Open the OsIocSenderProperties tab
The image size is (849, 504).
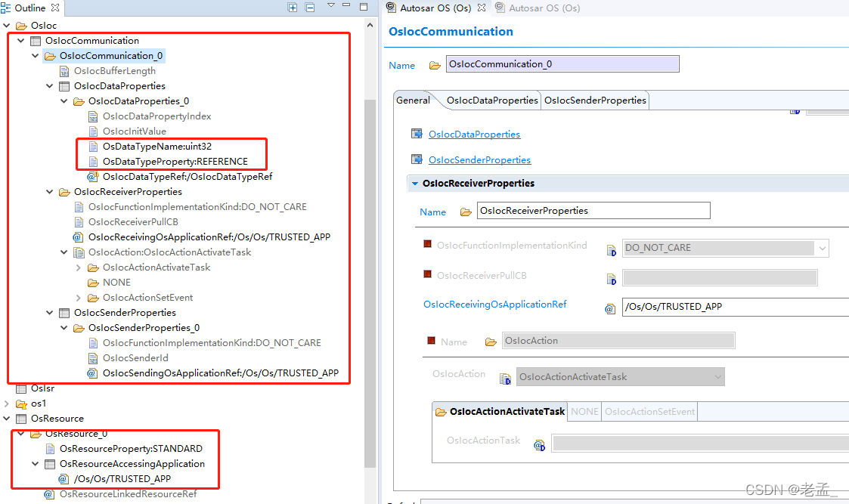click(595, 100)
